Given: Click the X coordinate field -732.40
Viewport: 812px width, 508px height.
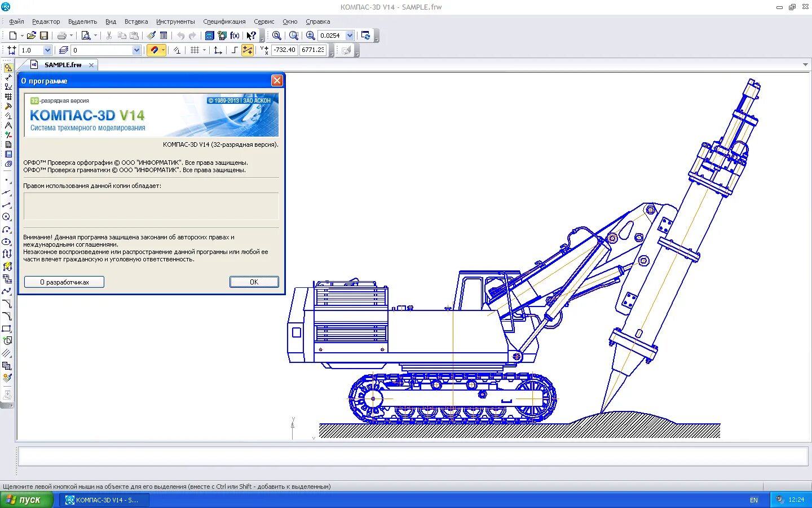Looking at the screenshot, I should [x=285, y=50].
